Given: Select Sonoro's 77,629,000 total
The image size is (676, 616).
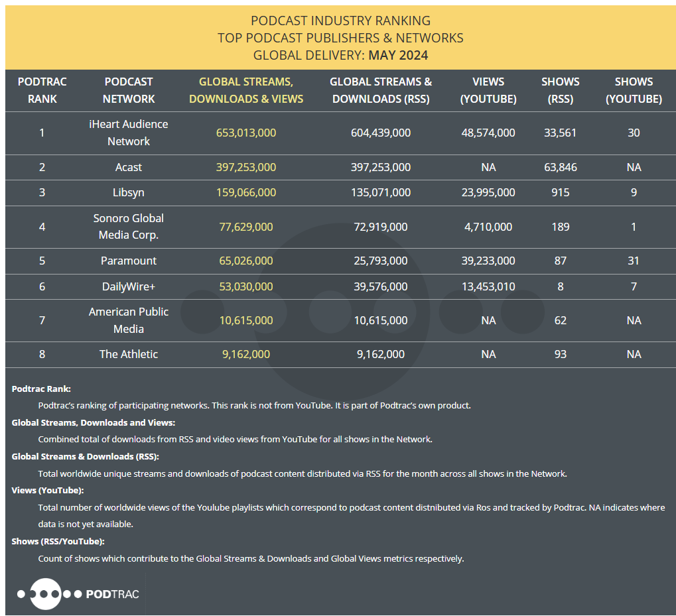Looking at the screenshot, I should tap(246, 227).
